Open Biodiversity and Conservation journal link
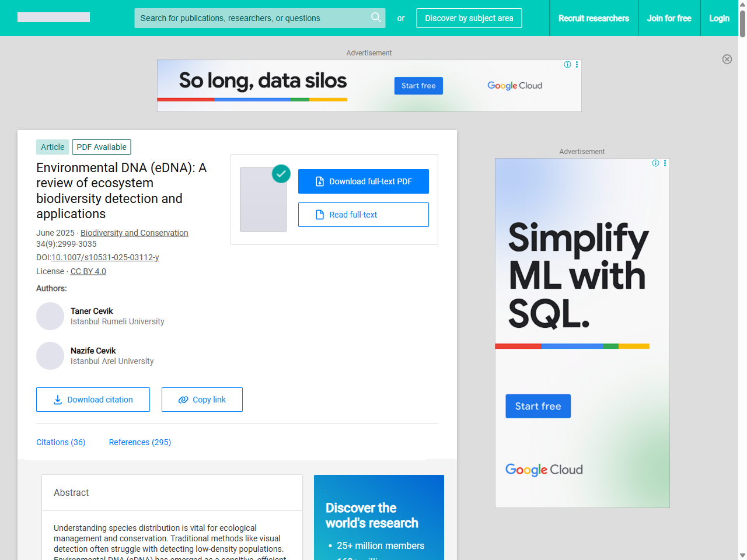Image resolution: width=747 pixels, height=560 pixels. tap(134, 233)
